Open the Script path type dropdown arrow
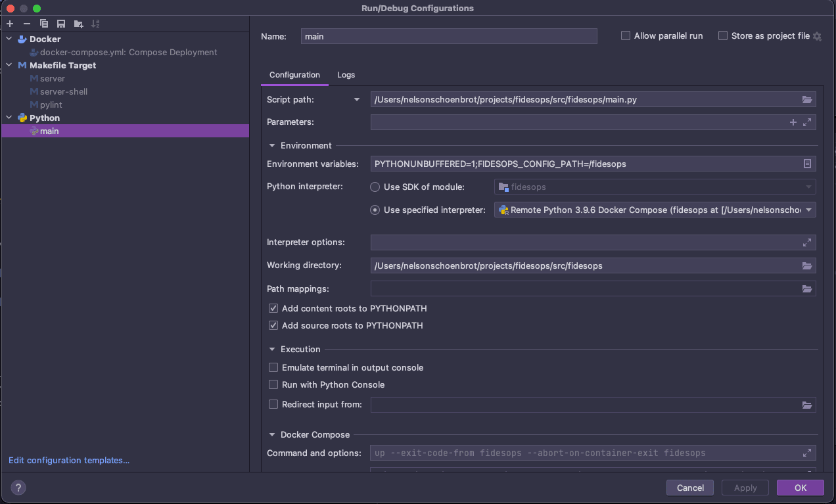This screenshot has height=504, width=836. coord(357,100)
